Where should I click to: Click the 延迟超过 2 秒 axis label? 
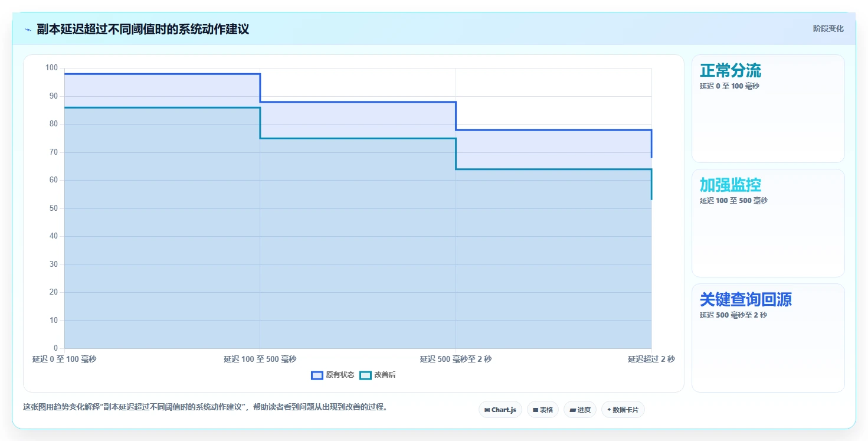pos(651,359)
